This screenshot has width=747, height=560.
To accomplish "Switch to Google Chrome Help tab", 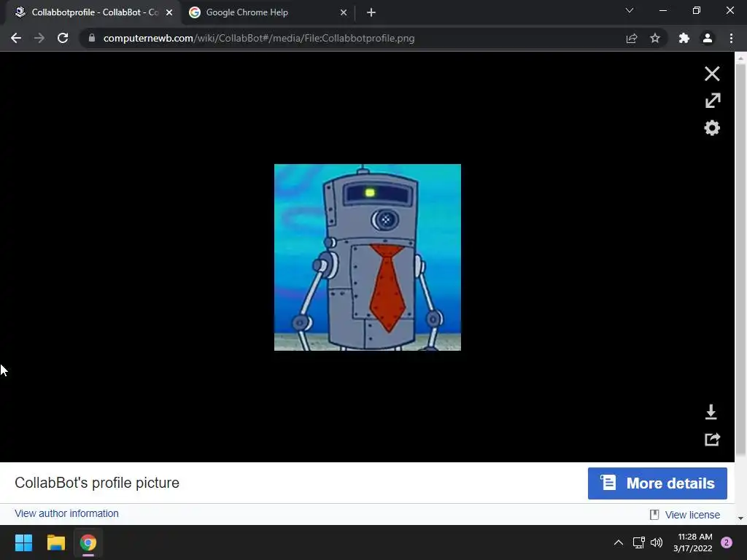I will (268, 12).
